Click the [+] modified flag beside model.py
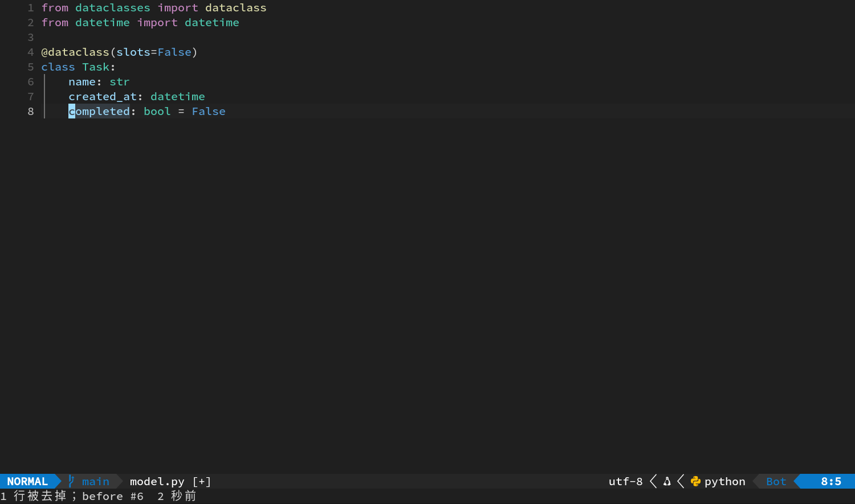 click(x=202, y=482)
